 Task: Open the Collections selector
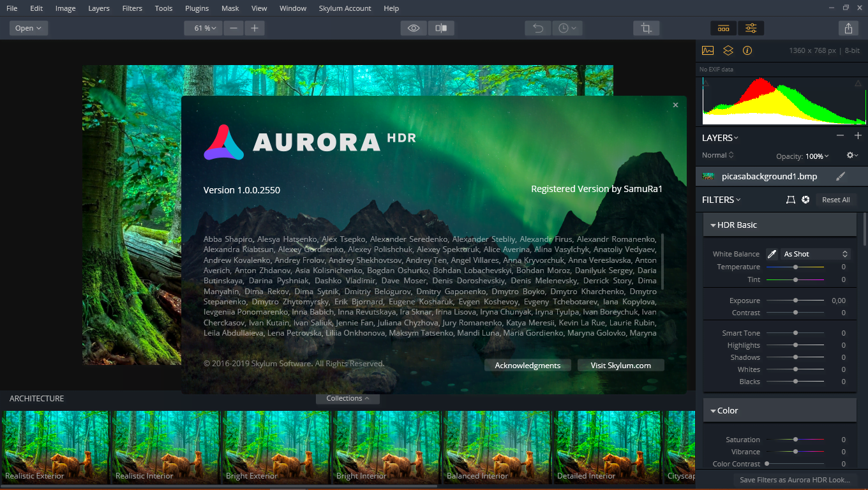point(348,398)
